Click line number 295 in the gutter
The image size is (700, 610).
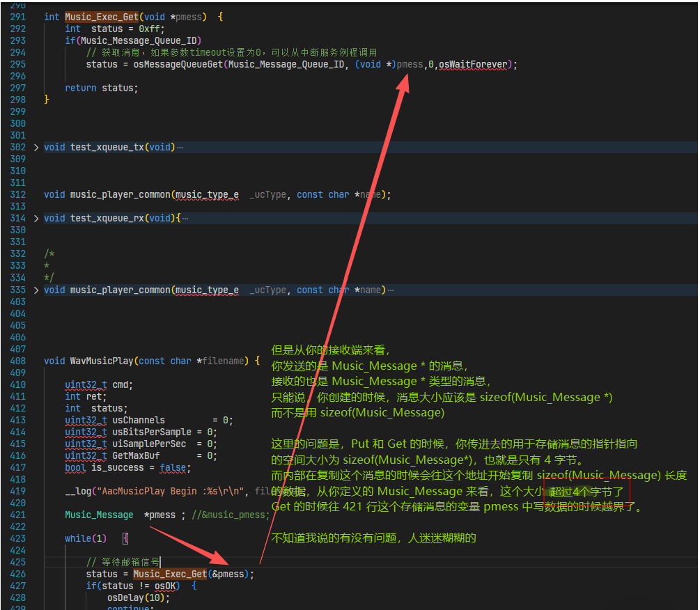18,64
